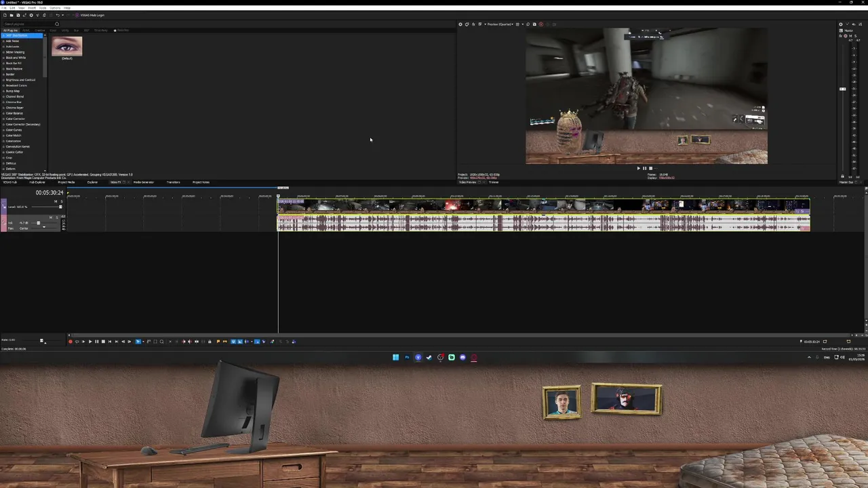The height and width of the screenshot is (488, 868).
Task: Switch to the Transitions tab
Action: 174,182
